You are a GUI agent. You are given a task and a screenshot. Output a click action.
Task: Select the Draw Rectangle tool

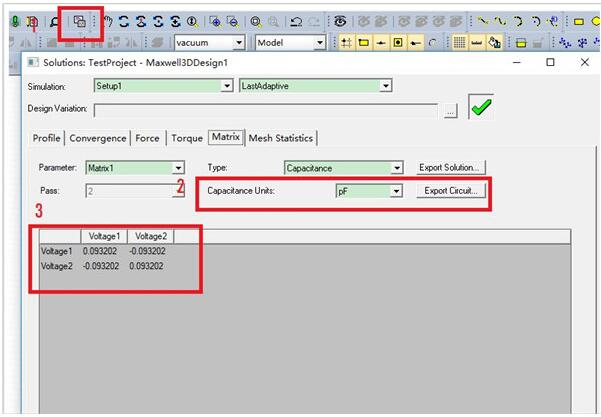coord(578,21)
